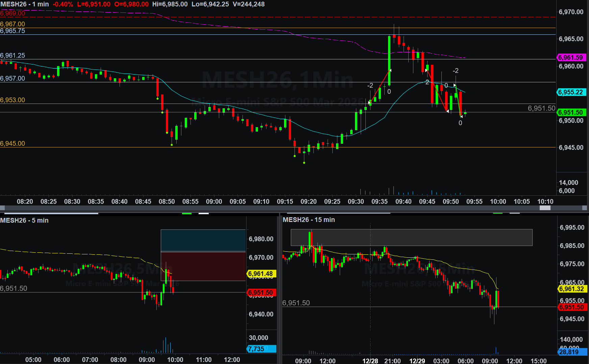The height and width of the screenshot is (364, 589).
Task: Select the teal shaded zone on the 5-min chart
Action: (203, 240)
